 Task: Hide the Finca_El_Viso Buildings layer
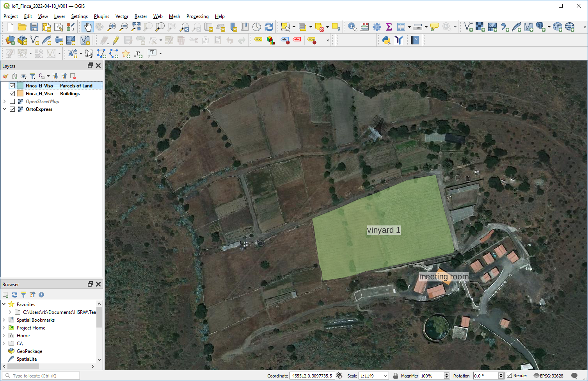point(12,94)
